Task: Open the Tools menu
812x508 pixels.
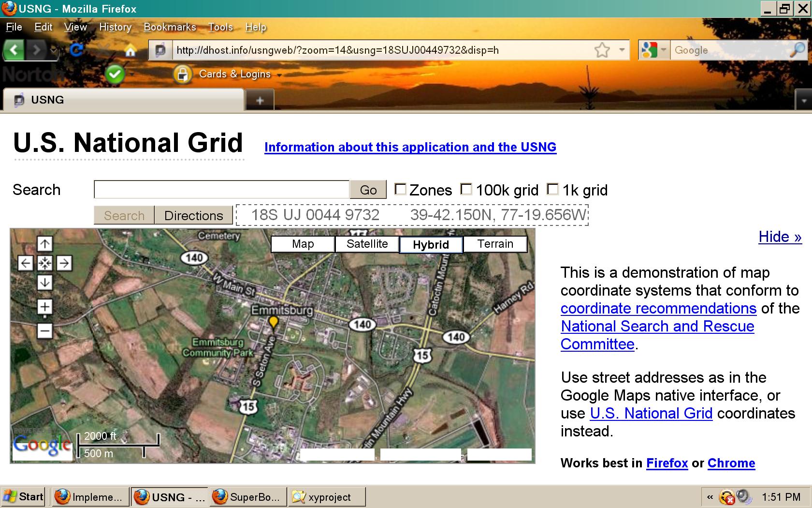Action: pyautogui.click(x=220, y=27)
